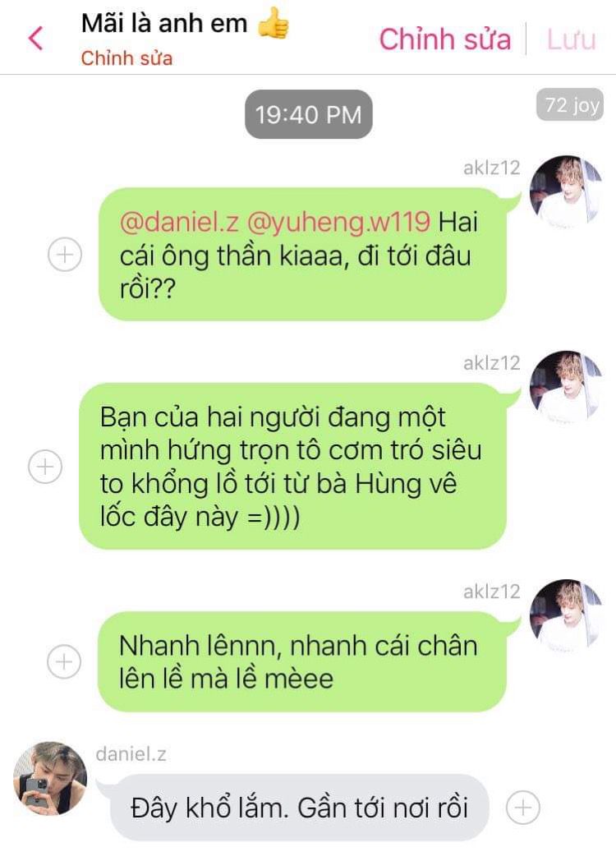Open aklz12 avatar on first message
Screen dimensions: 616x861
(x=566, y=191)
